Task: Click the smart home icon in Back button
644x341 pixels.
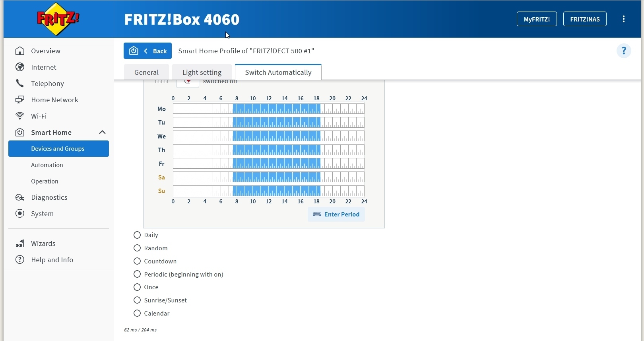Action: (x=134, y=51)
